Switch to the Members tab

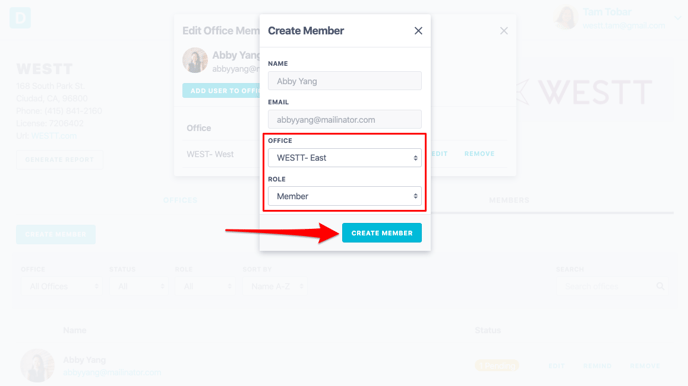(x=509, y=200)
